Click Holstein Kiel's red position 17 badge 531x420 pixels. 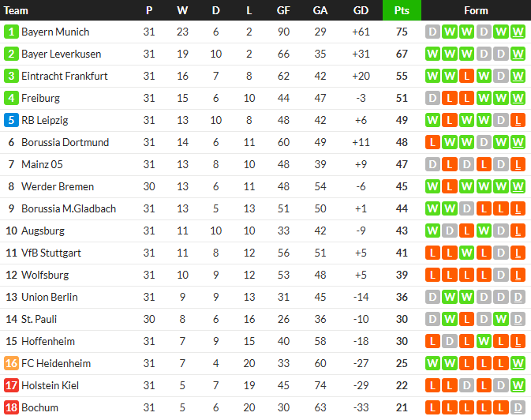click(x=11, y=386)
